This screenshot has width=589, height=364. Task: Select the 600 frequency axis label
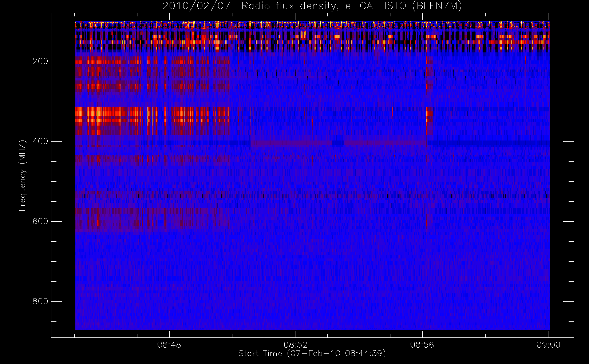40,221
